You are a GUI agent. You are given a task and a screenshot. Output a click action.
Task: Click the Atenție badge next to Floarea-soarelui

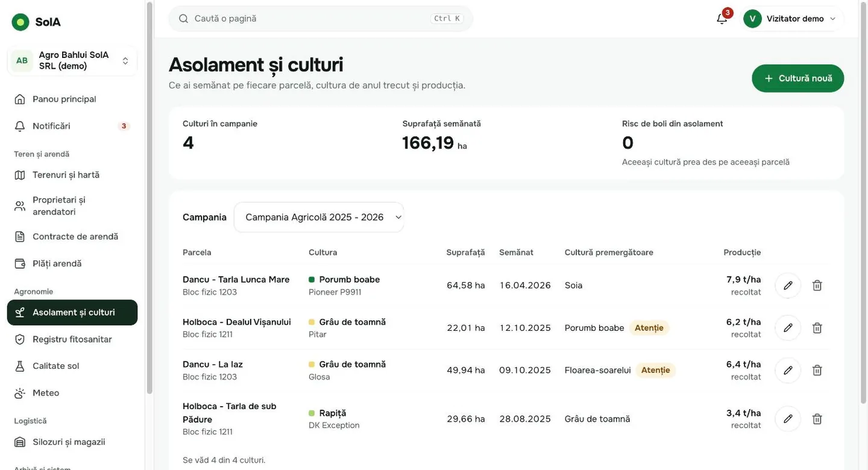pos(656,370)
